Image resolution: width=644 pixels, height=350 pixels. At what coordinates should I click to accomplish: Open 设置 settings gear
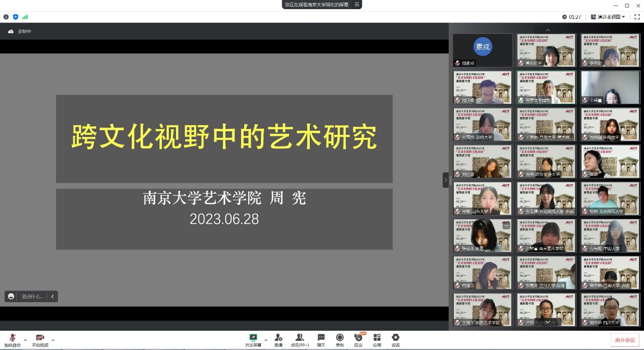[x=395, y=339]
